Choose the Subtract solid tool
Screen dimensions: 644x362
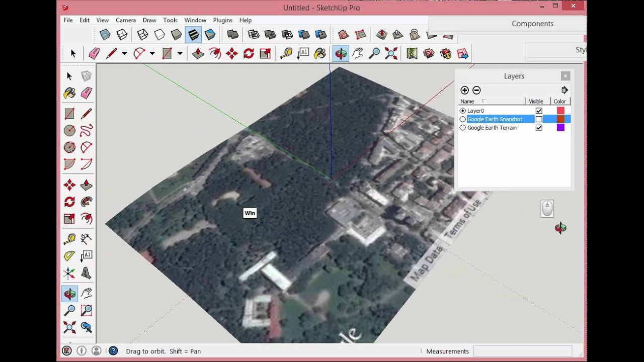(x=287, y=35)
